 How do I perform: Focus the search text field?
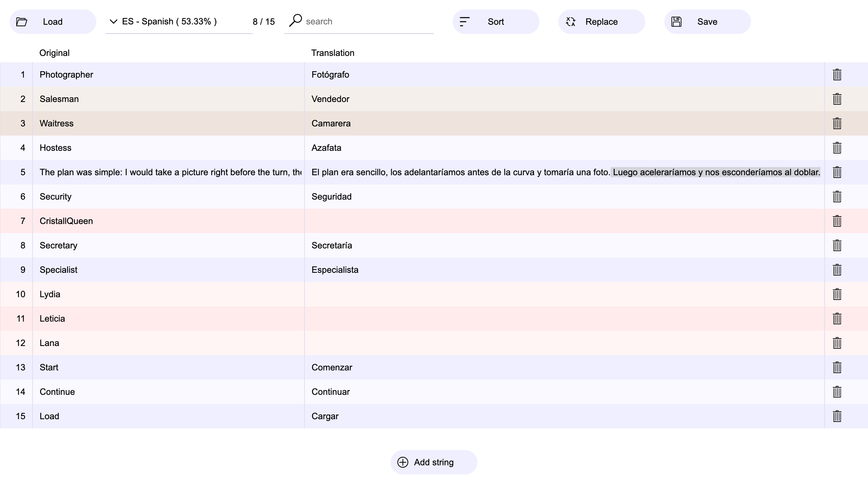[366, 22]
